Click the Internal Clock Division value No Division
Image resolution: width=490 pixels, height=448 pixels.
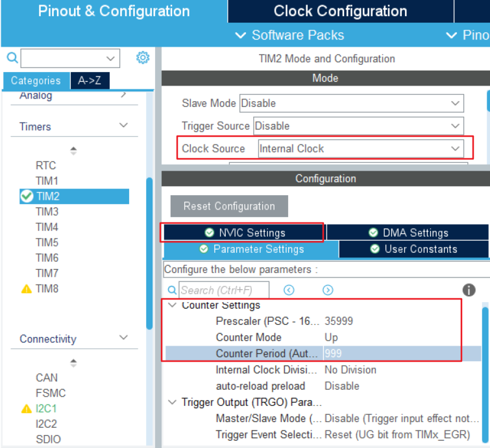click(350, 370)
